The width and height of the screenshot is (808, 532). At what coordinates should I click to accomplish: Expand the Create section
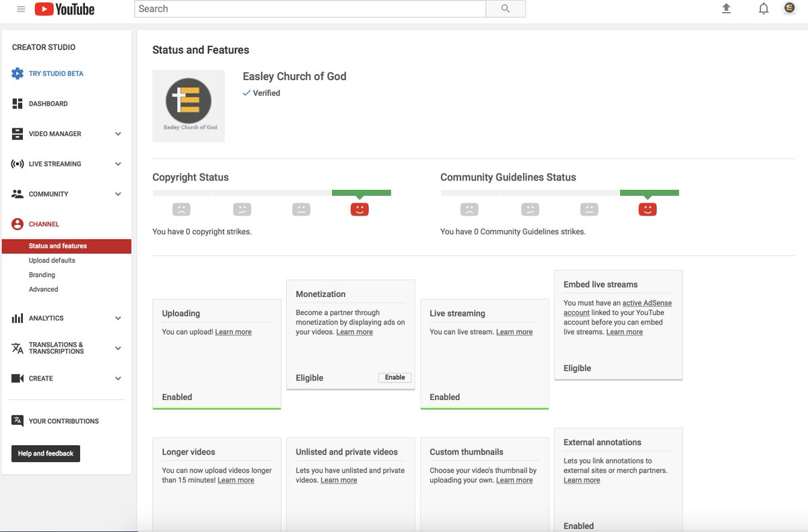pos(118,378)
